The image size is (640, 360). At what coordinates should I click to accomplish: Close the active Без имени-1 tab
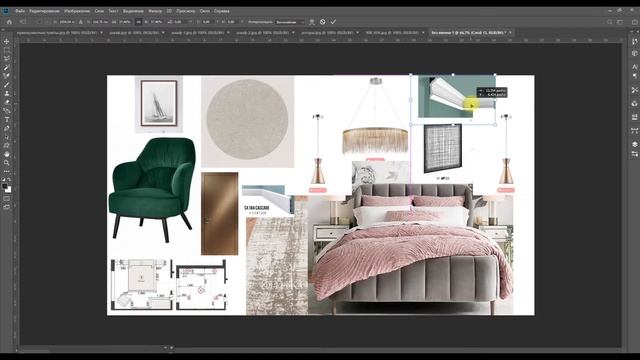pyautogui.click(x=510, y=32)
